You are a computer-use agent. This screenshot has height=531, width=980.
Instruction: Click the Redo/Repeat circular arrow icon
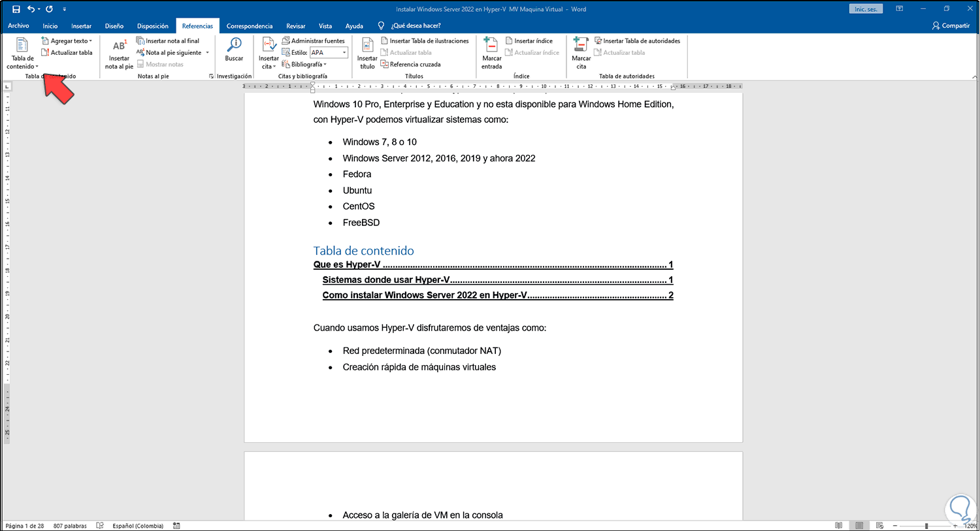49,9
